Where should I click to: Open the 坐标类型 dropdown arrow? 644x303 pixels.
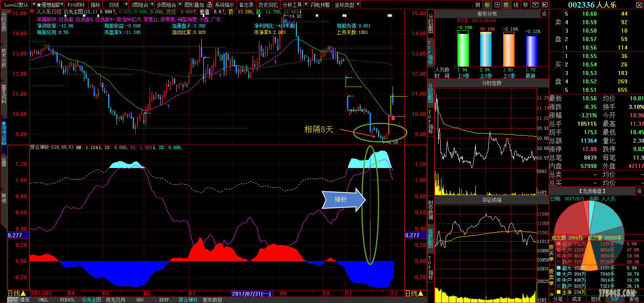pyautogui.click(x=358, y=5)
